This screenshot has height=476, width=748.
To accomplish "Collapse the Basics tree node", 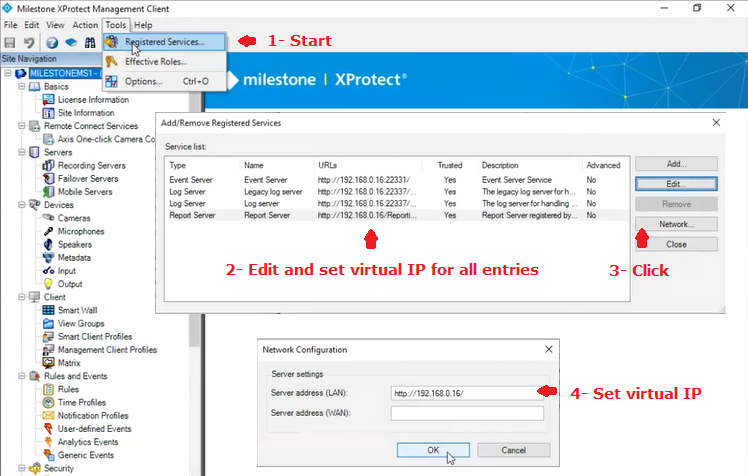I will tap(22, 87).
